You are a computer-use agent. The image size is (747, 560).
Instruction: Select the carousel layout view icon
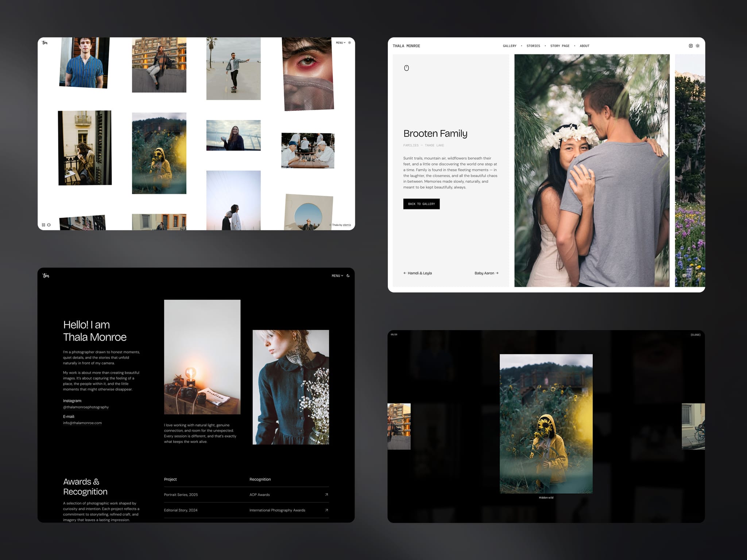point(49,225)
